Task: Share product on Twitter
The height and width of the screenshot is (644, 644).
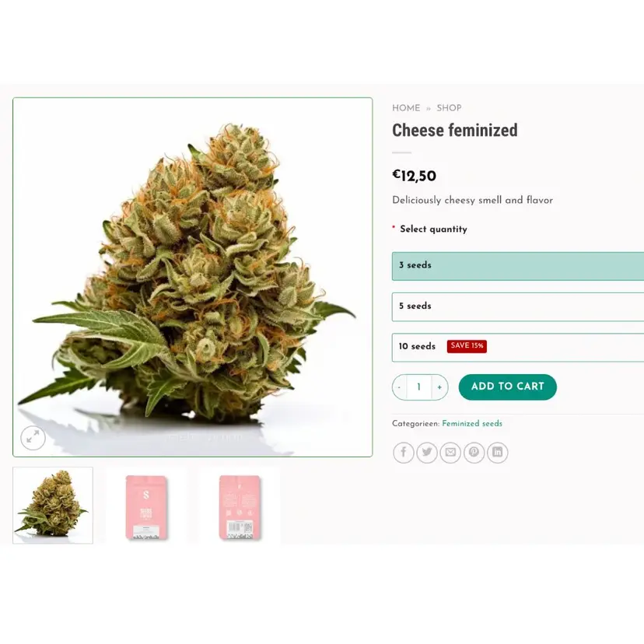Action: coord(427,453)
